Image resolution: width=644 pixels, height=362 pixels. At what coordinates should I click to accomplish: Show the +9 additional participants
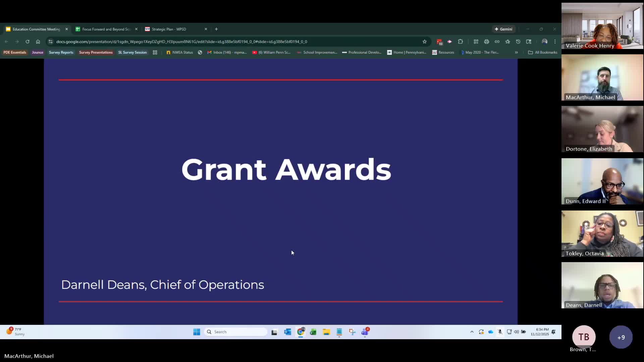coord(621,337)
